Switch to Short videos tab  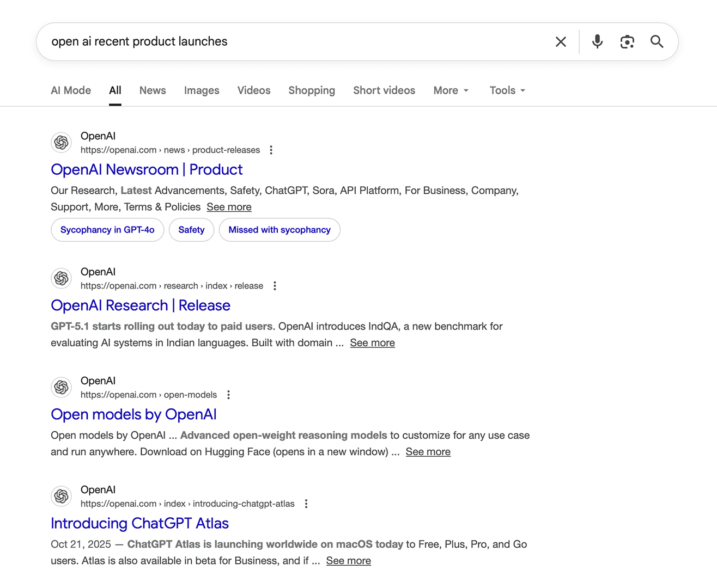[384, 90]
